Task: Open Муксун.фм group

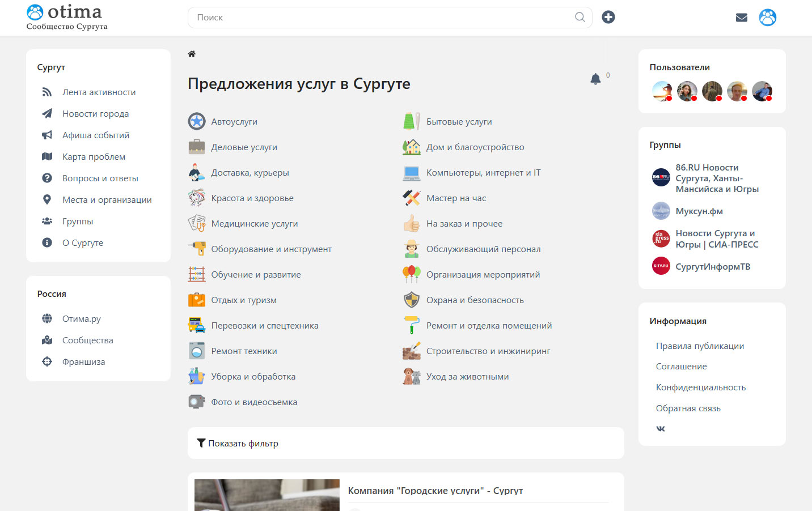Action: pyautogui.click(x=699, y=211)
